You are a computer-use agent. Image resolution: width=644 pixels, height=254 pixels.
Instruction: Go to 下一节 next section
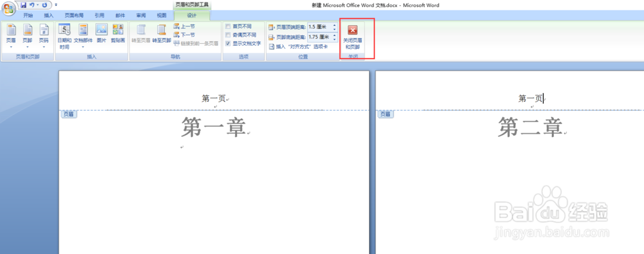[x=184, y=35]
